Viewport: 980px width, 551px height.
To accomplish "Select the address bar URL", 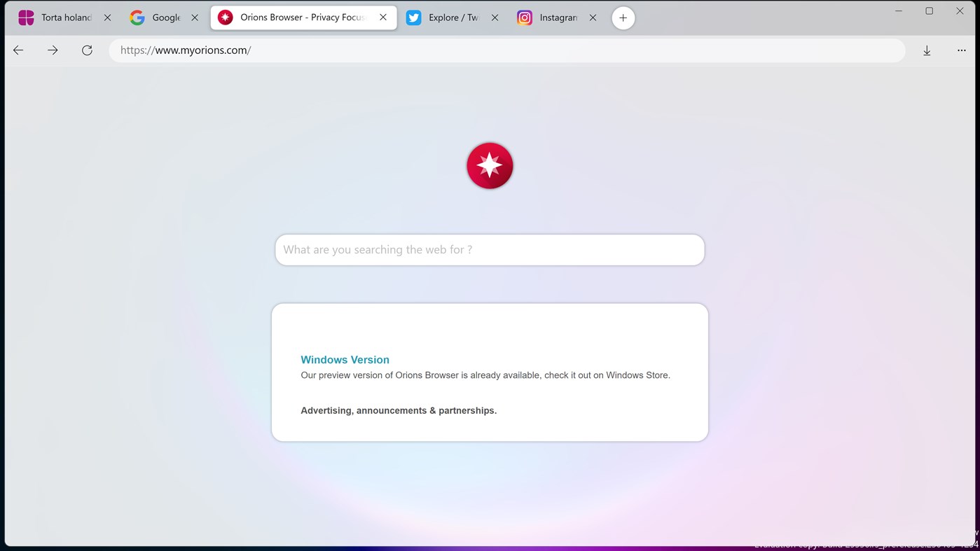I will [x=185, y=50].
